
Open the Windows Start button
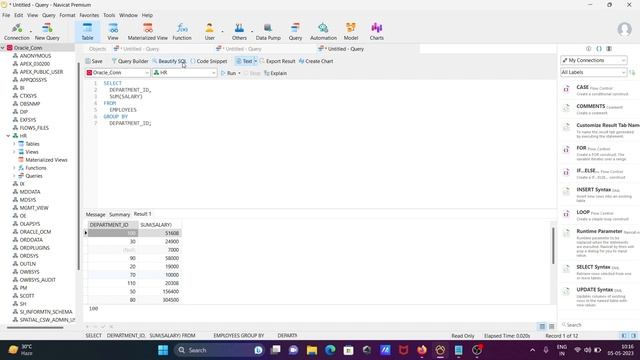[163, 350]
